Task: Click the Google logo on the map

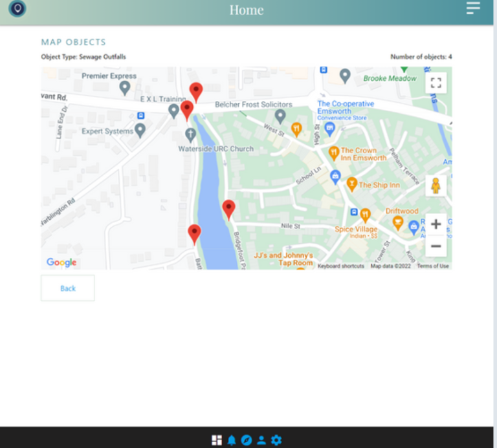Action: point(61,262)
